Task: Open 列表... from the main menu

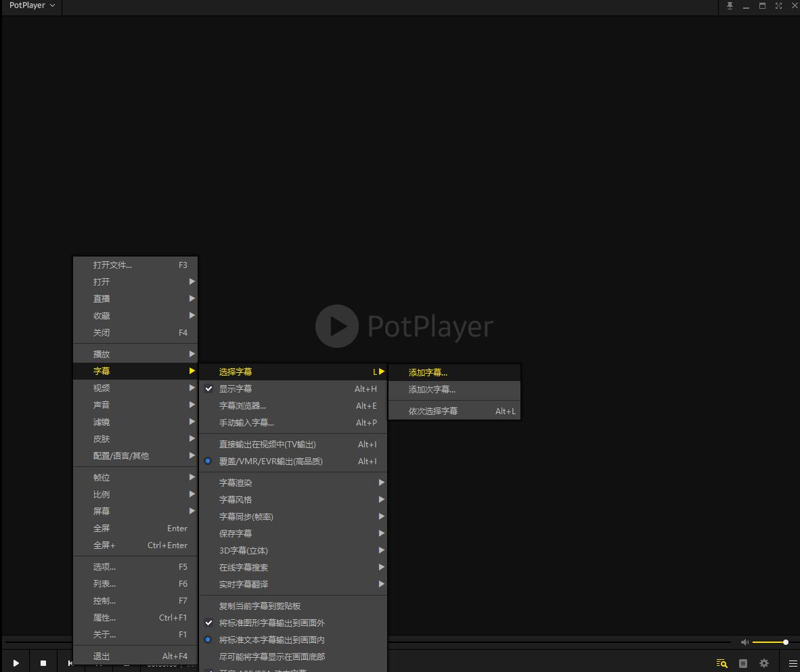Action: coord(135,584)
